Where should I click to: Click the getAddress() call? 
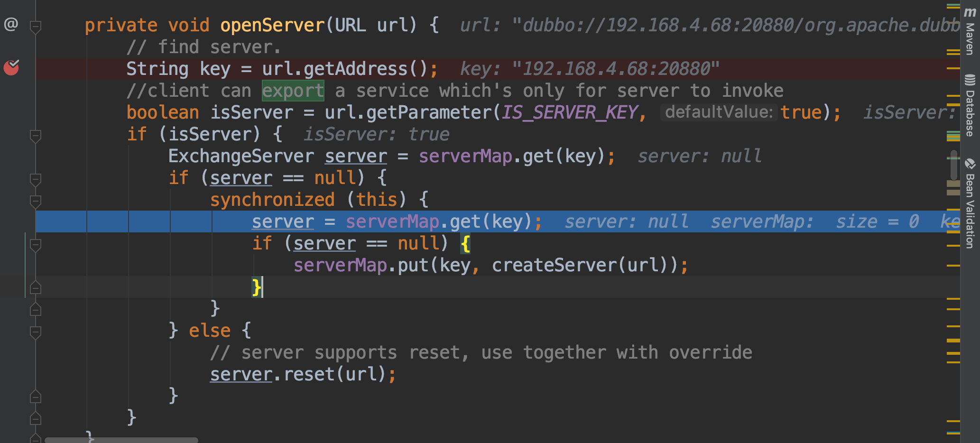pos(366,69)
